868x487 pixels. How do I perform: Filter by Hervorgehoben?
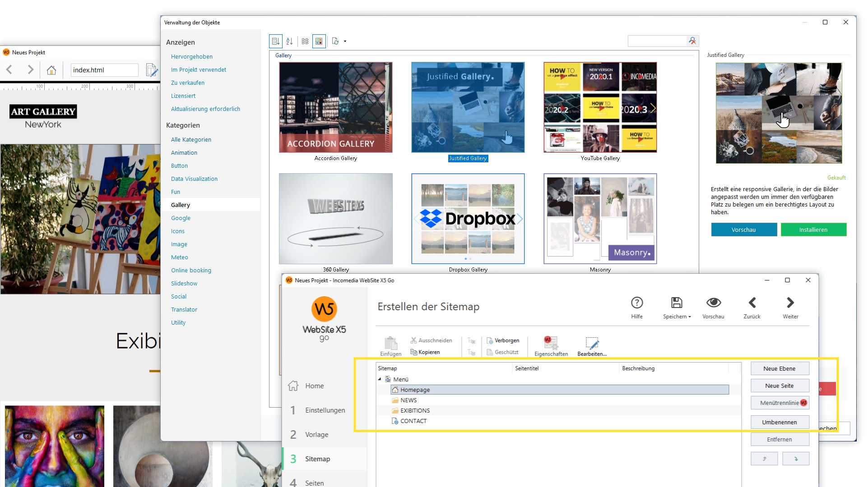point(192,56)
